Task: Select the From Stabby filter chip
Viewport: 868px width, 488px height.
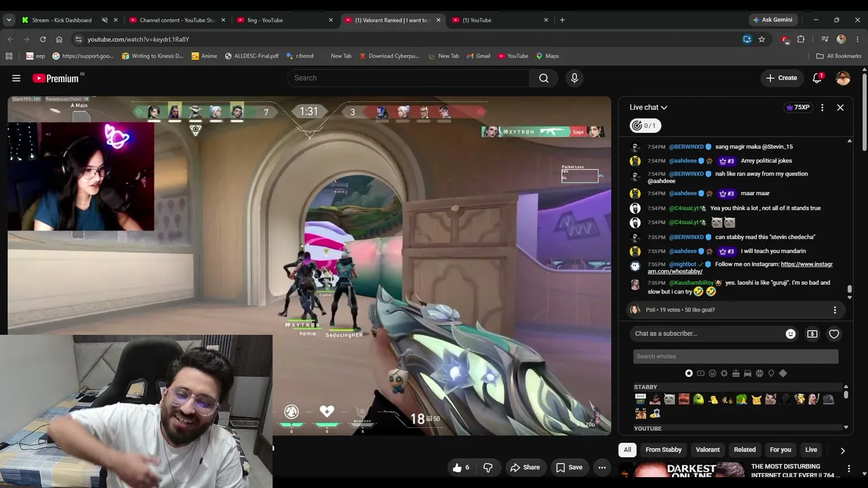Action: (663, 450)
